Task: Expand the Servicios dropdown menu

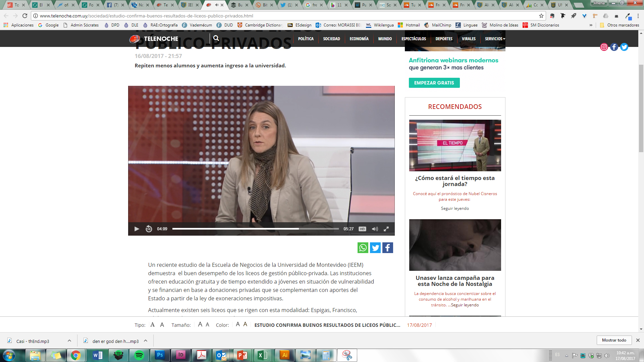Action: [495, 39]
